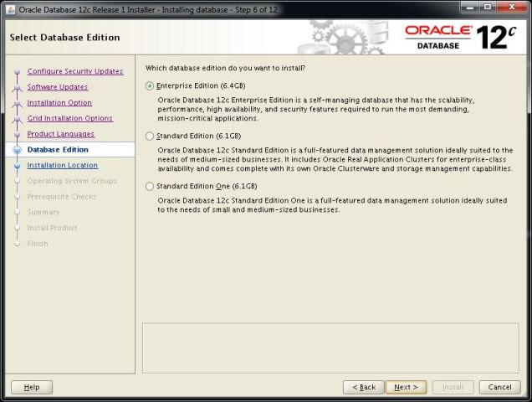This screenshot has height=402, width=532.
Task: Jump to the Installation Option step
Action: (59, 103)
